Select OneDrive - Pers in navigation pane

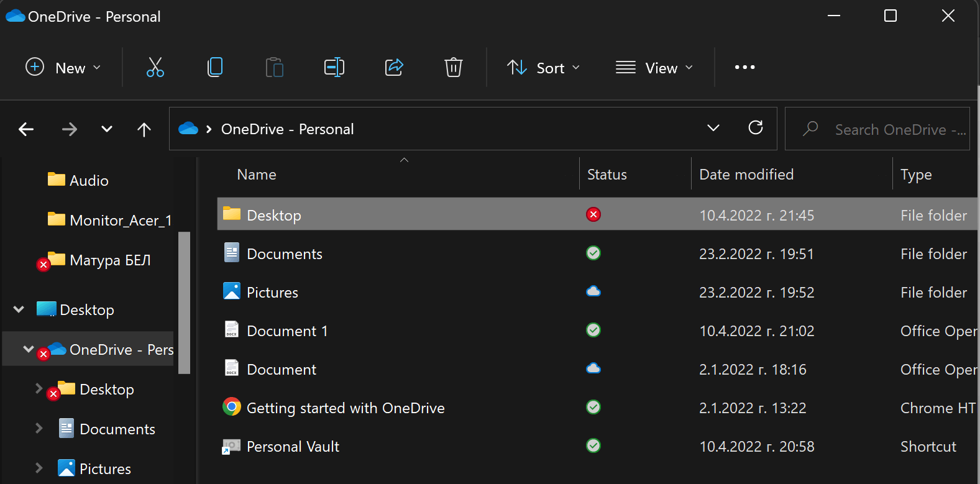click(x=121, y=350)
